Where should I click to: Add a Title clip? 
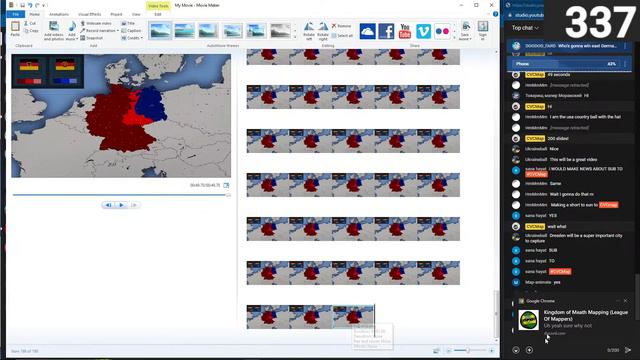pos(128,24)
